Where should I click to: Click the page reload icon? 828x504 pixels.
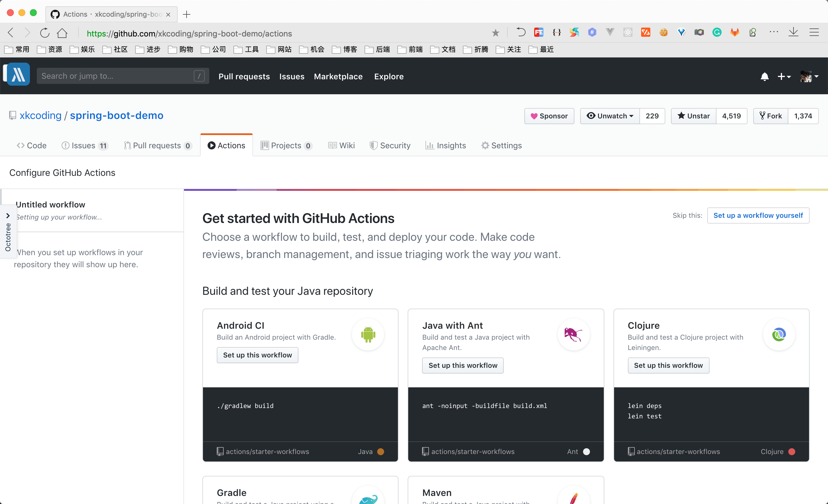pyautogui.click(x=44, y=32)
